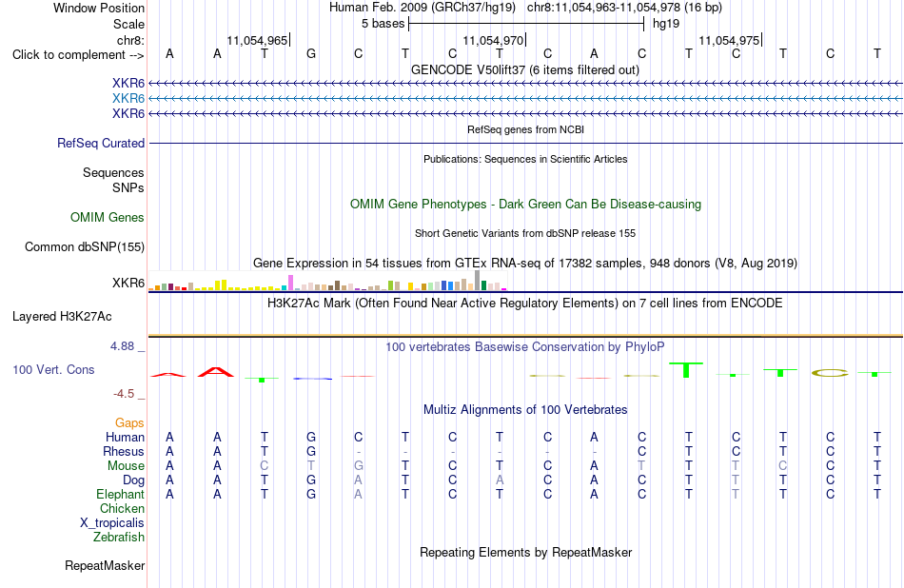Click the OMIM Gene Phenotypes track title
Viewport: 904px width, 588px height.
525,204
